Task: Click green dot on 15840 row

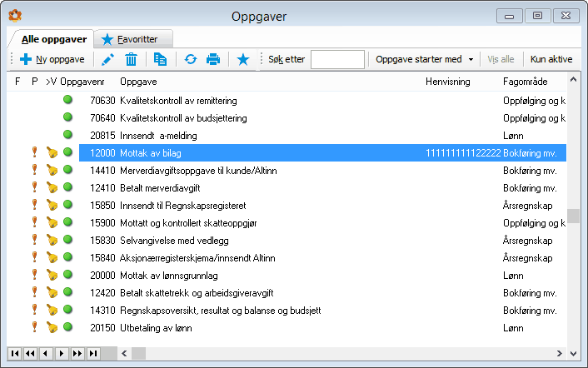Action: [67, 257]
